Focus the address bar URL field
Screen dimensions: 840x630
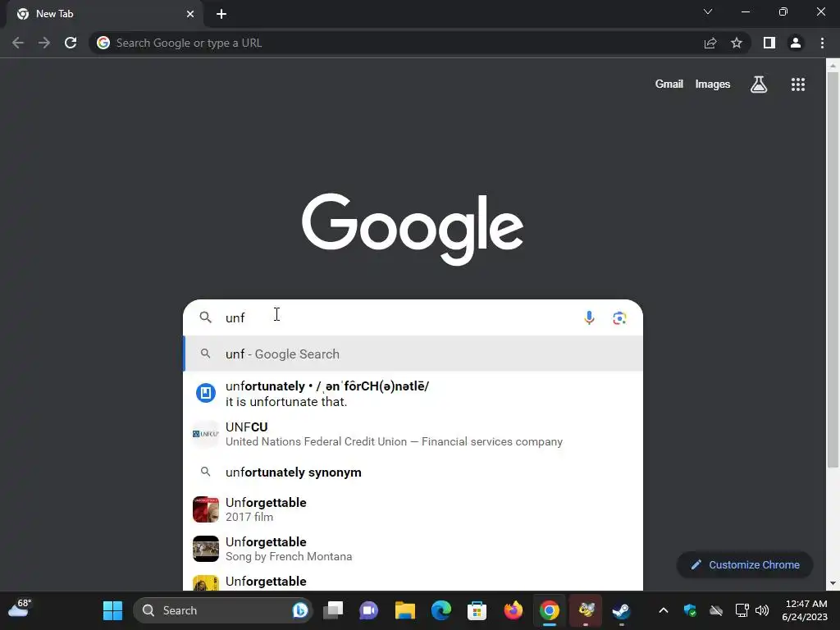tap(396, 43)
